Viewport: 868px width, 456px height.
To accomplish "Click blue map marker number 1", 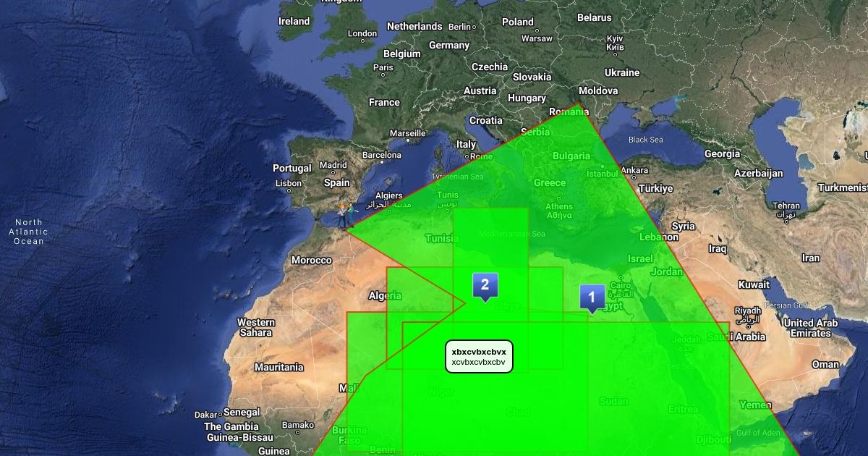I will (592, 297).
